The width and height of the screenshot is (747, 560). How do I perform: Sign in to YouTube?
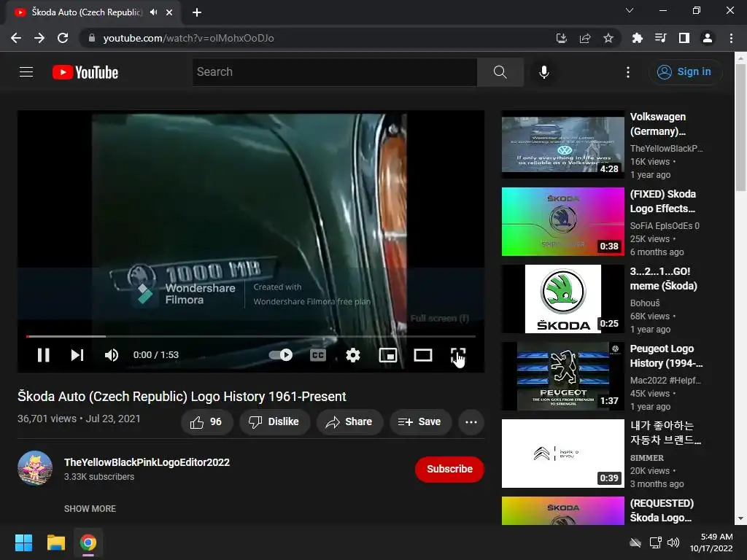coord(685,72)
